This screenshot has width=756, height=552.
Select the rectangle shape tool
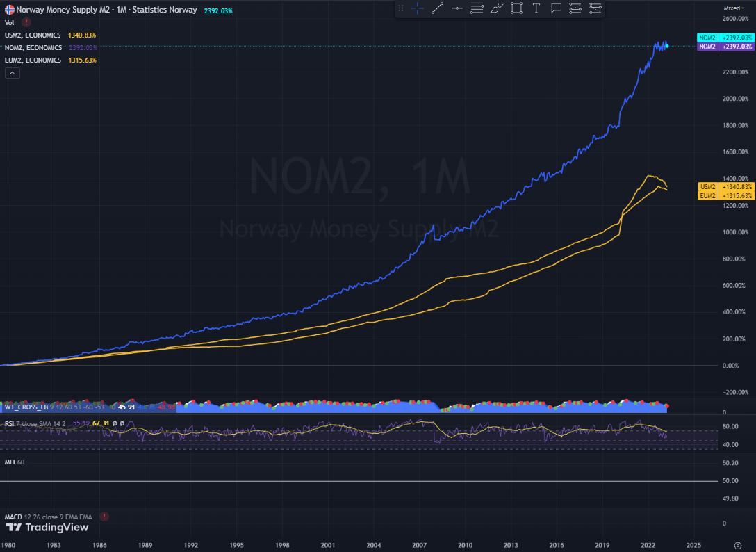[x=516, y=8]
